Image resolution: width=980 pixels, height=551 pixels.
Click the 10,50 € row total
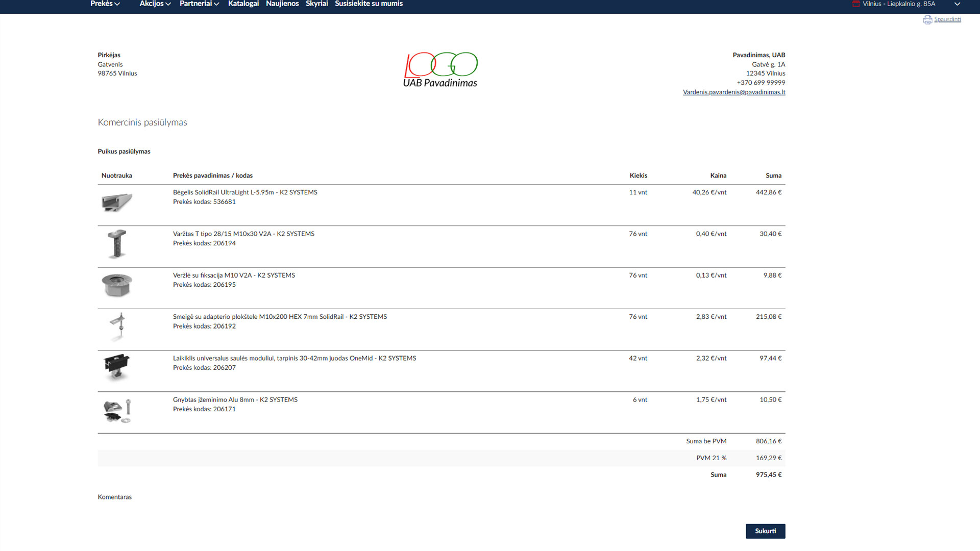point(771,400)
